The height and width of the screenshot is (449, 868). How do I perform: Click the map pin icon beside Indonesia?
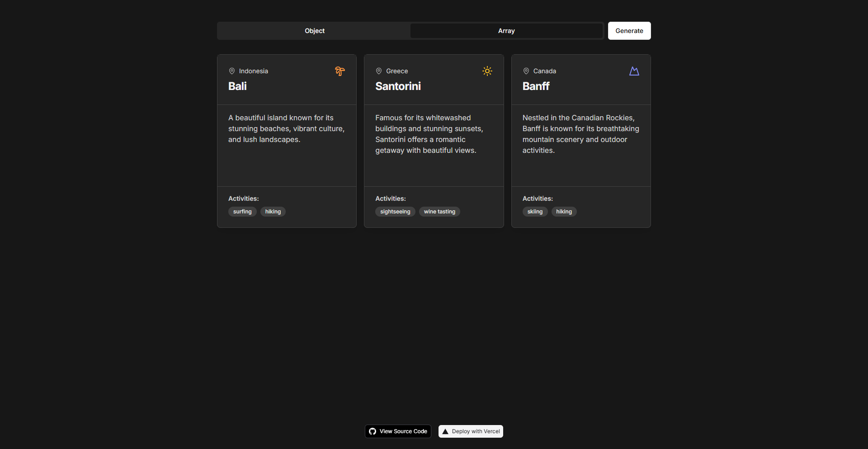pyautogui.click(x=232, y=71)
